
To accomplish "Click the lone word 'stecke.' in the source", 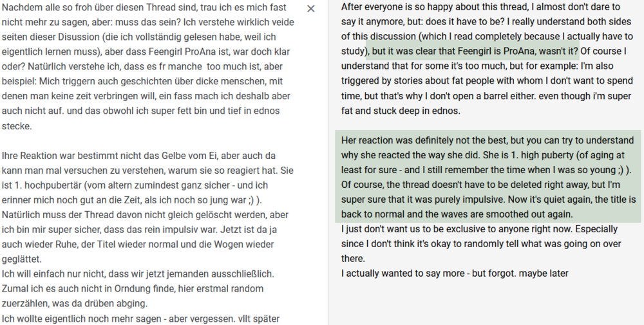I will (17, 126).
